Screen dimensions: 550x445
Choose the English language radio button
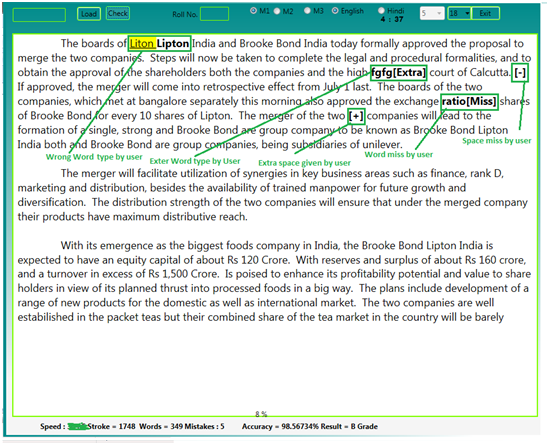tap(335, 11)
